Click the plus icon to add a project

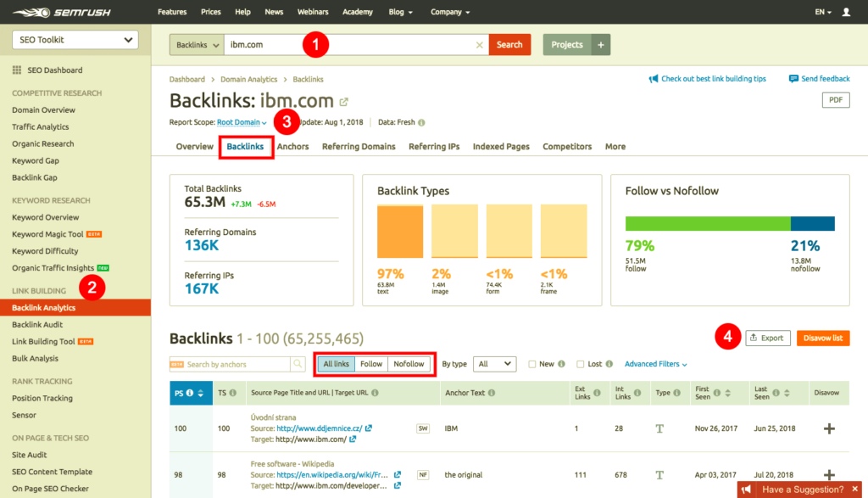pyautogui.click(x=600, y=45)
